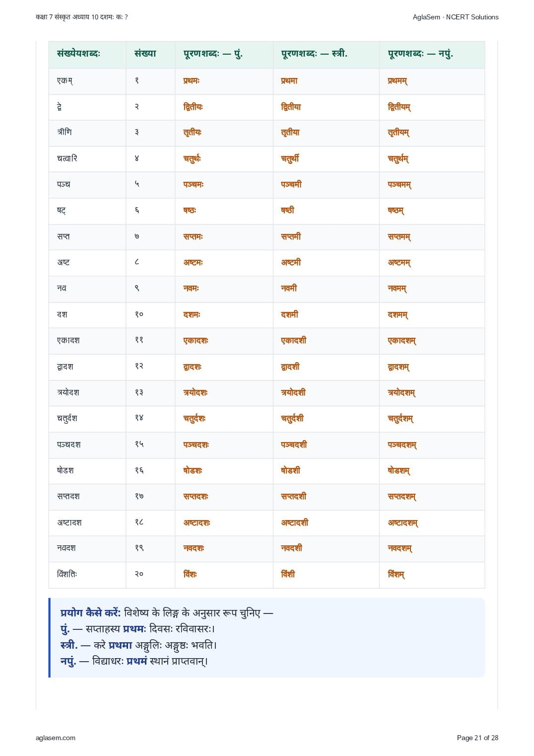
Task: Select the chapter title text in the page header
Action: 82,17
